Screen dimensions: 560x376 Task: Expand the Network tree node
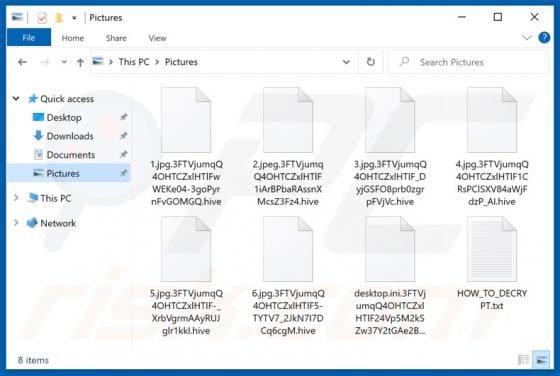point(16,223)
